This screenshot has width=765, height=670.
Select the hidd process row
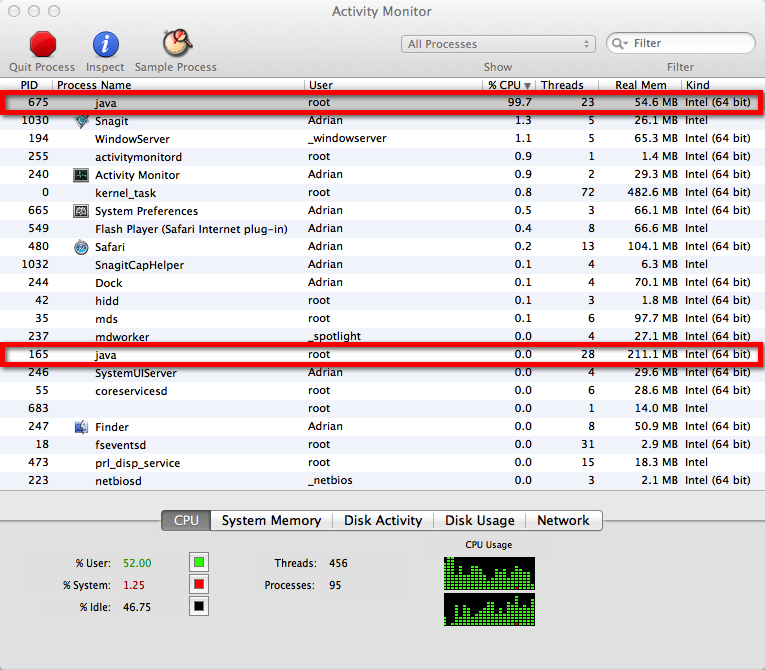pyautogui.click(x=382, y=301)
